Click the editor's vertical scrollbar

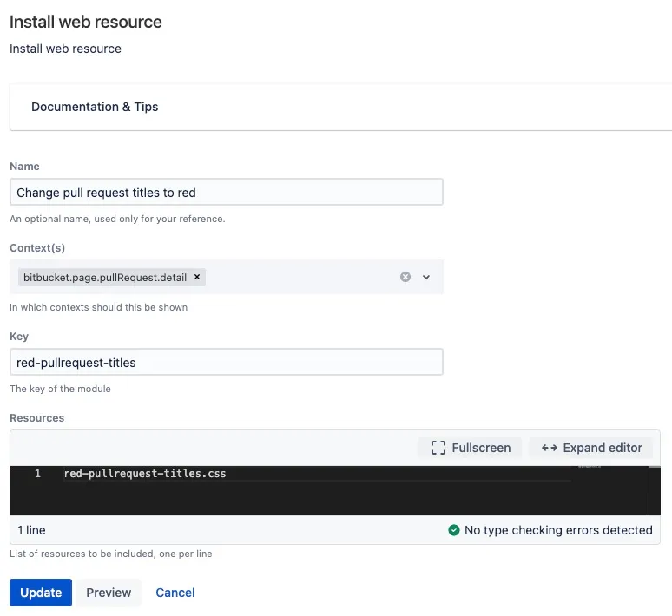pos(655,490)
